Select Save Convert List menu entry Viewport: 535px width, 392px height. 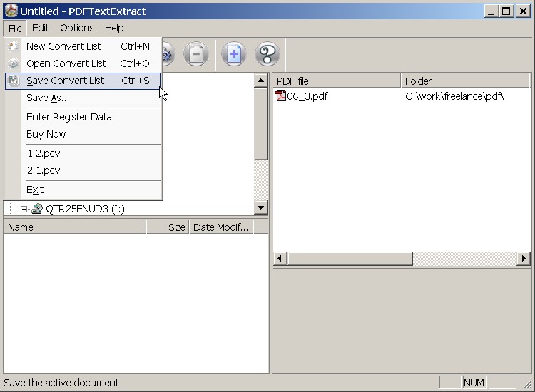(x=83, y=81)
